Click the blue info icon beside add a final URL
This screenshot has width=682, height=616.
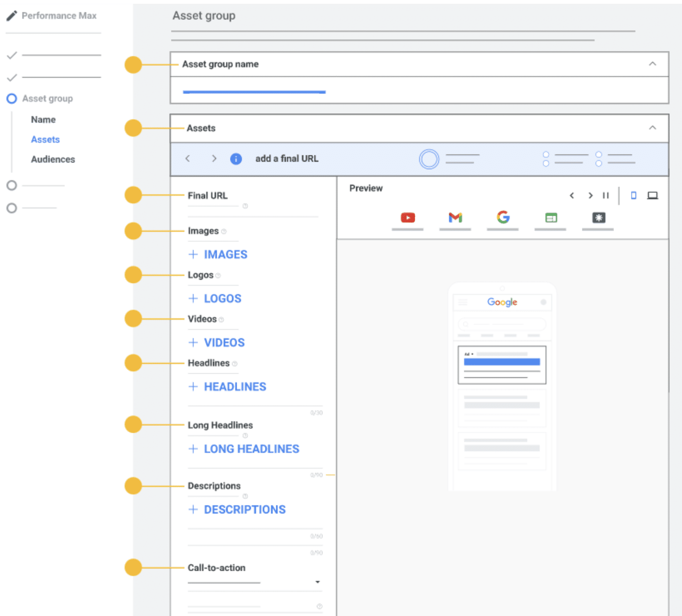(236, 159)
